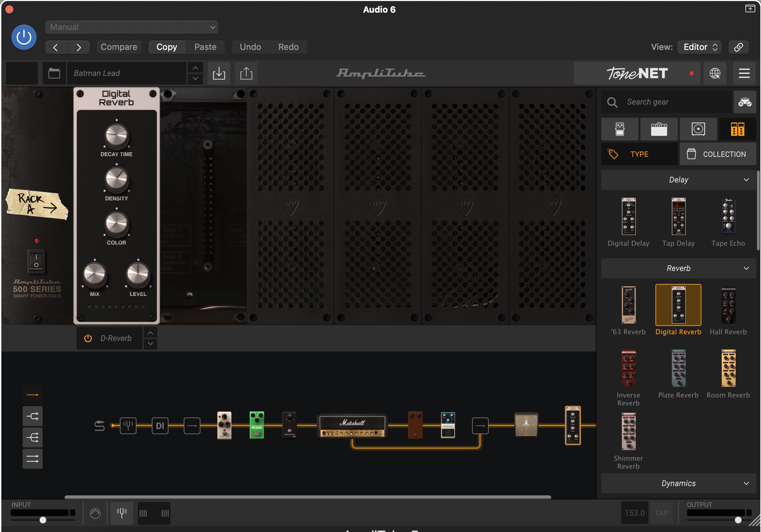Click the Search gear field
The width and height of the screenshot is (761, 532).
667,102
